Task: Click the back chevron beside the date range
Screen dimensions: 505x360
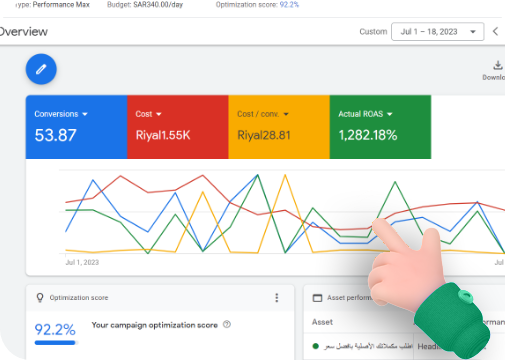Action: click(x=495, y=31)
